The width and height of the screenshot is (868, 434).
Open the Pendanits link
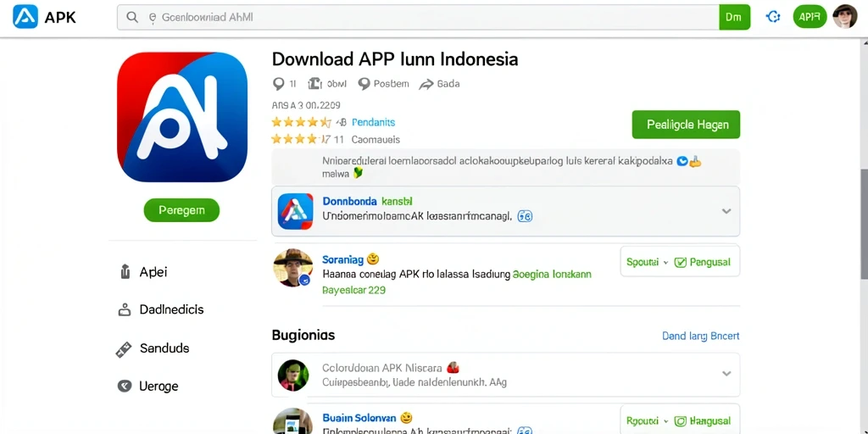point(373,122)
